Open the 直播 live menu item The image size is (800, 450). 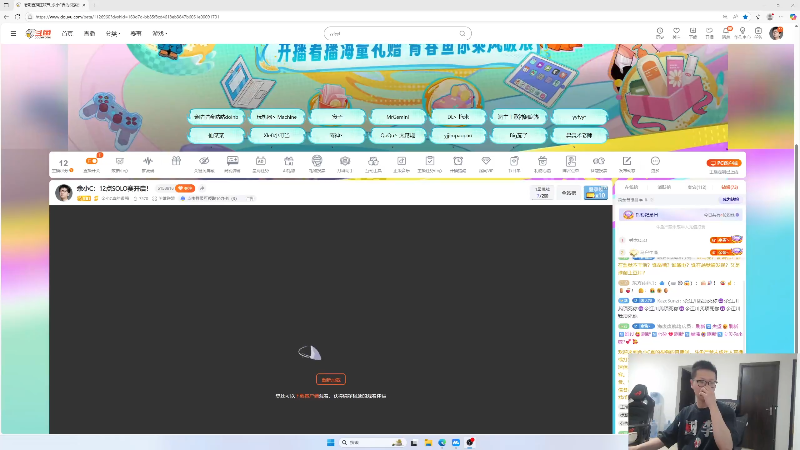(x=89, y=34)
